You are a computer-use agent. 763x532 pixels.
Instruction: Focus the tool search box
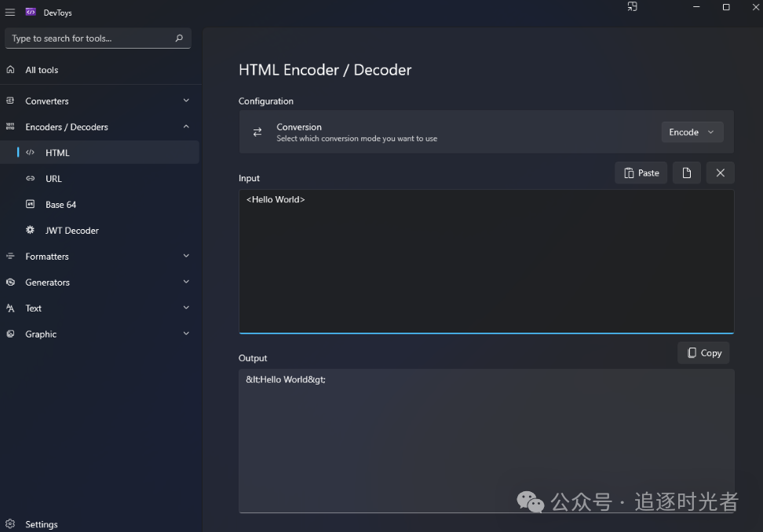coord(98,38)
